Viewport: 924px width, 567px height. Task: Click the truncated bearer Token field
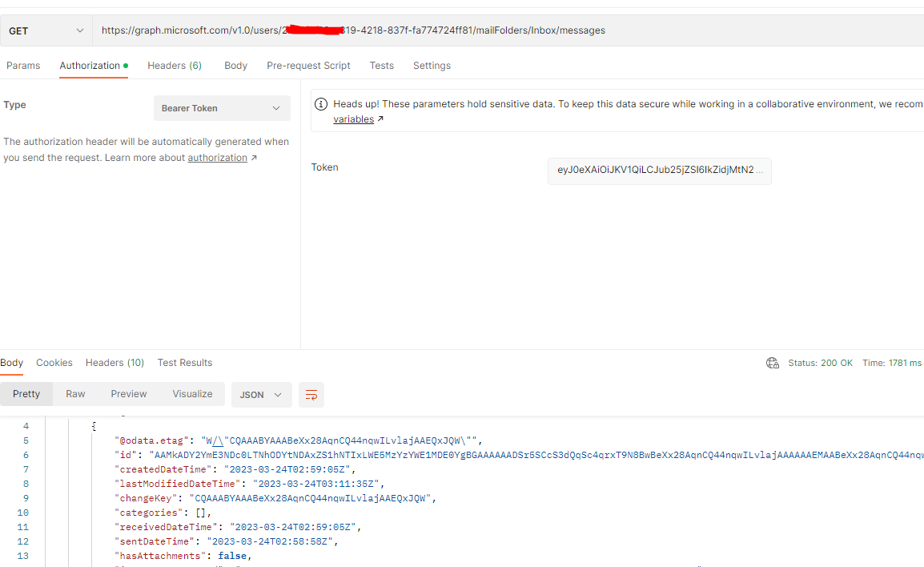(x=659, y=171)
